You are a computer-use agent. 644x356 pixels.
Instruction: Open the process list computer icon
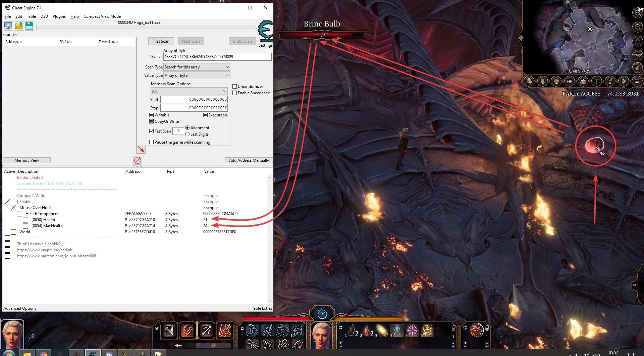pyautogui.click(x=8, y=26)
